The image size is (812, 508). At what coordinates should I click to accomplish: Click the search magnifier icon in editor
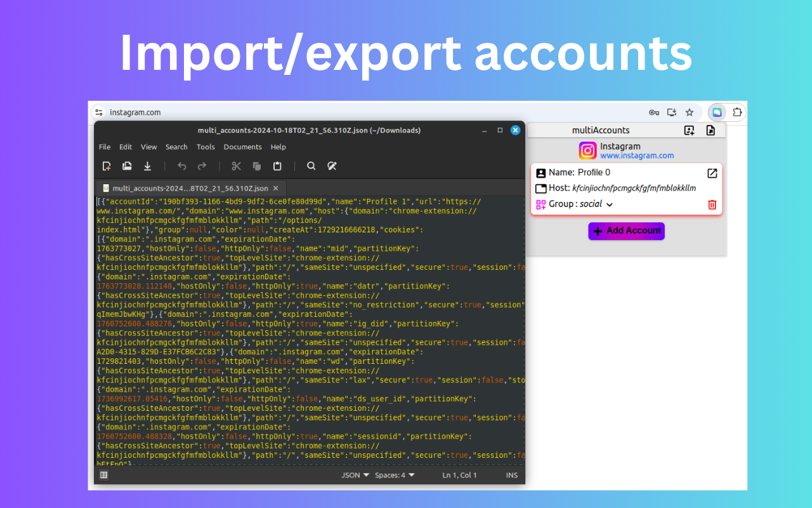(311, 166)
